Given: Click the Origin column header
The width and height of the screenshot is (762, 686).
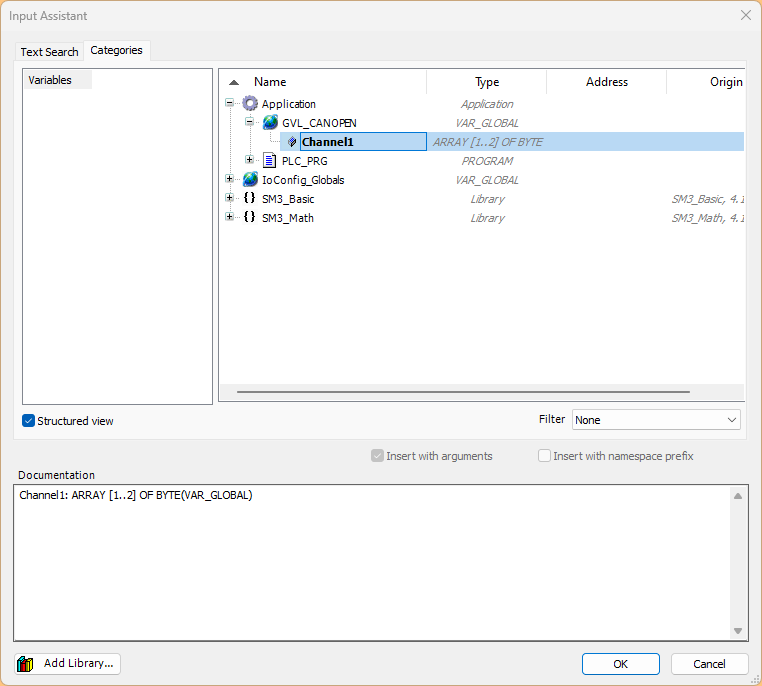Looking at the screenshot, I should click(x=726, y=82).
